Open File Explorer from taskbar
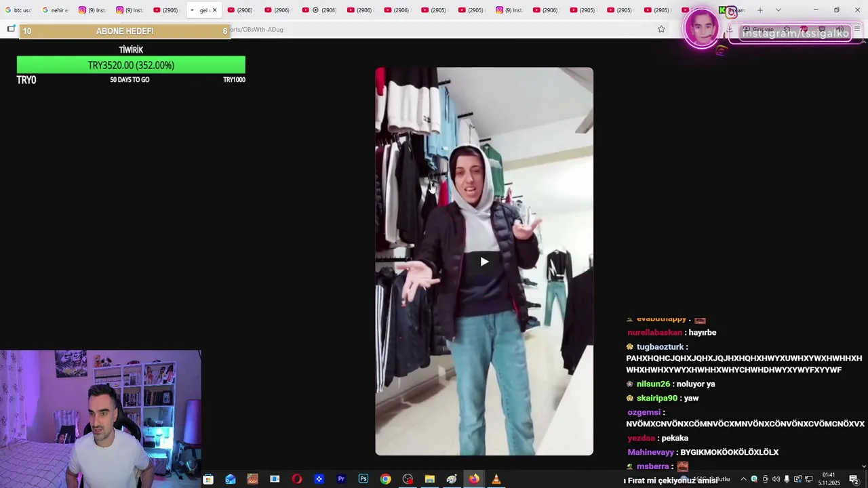The image size is (868, 488). 429,479
